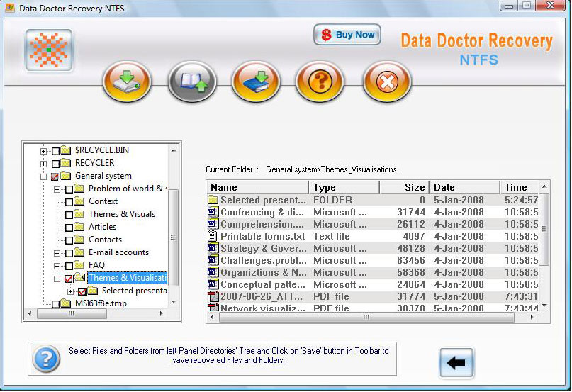572x392 pixels.
Task: Click Word icon of Organiztions & N... file
Action: pyautogui.click(x=213, y=272)
